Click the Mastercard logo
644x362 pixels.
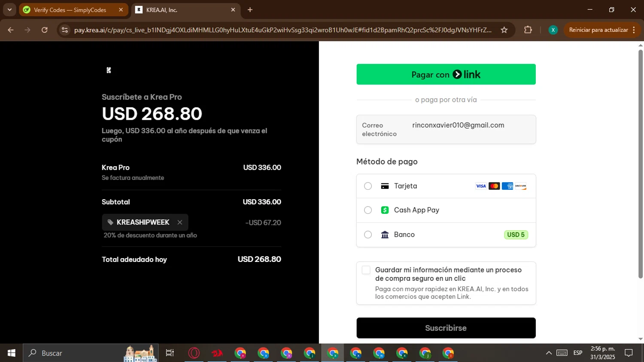click(x=494, y=186)
